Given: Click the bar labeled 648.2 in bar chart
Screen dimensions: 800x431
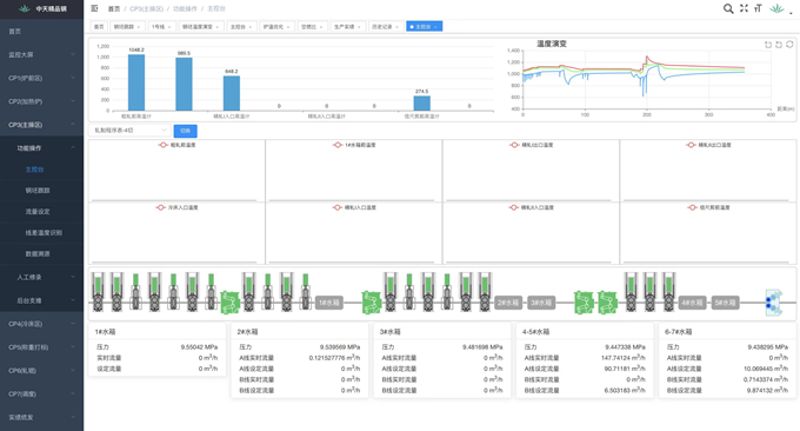Looking at the screenshot, I should [232, 93].
